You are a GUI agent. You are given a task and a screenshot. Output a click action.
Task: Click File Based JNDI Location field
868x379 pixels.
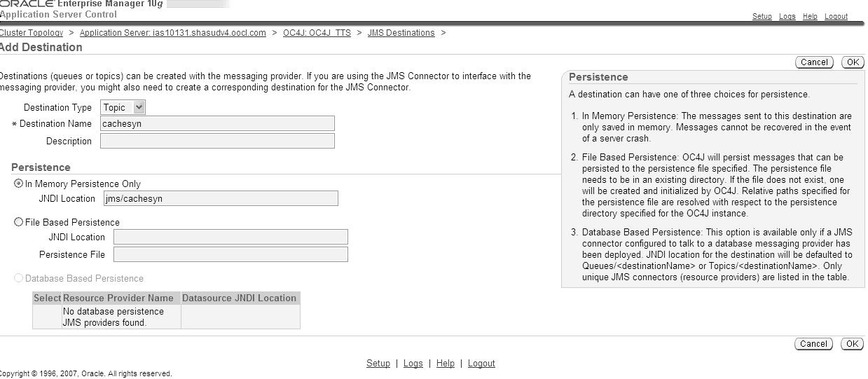tap(230, 237)
